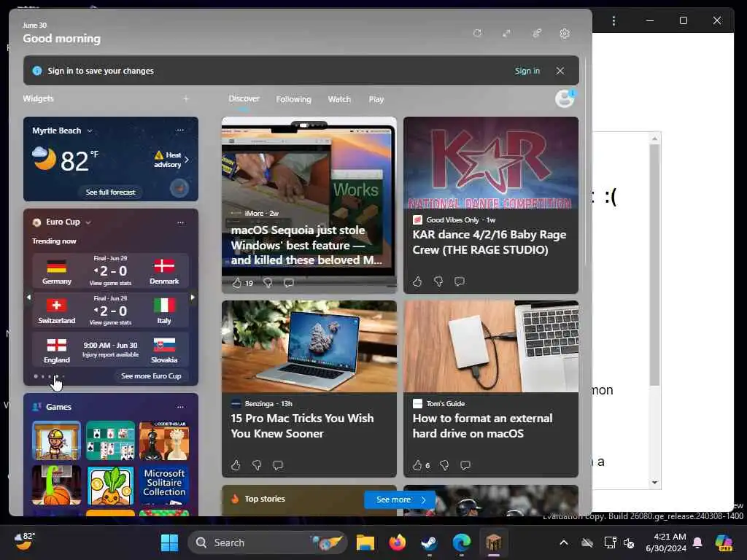Switch to the Watch tab
Screen dimensions: 747x560
pyautogui.click(x=339, y=99)
